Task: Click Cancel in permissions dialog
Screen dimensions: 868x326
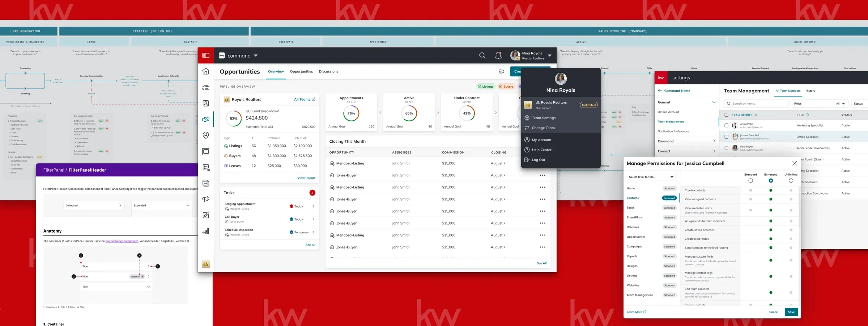Action: click(x=774, y=312)
